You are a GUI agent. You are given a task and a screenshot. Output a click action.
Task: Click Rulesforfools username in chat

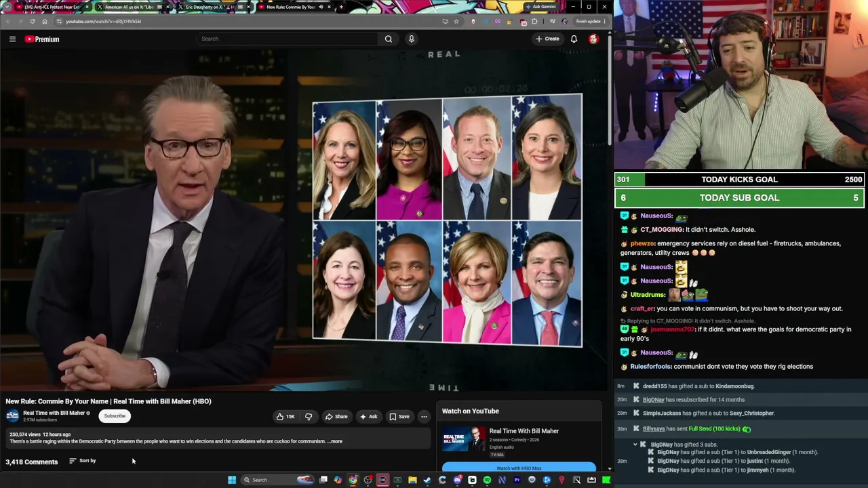tap(651, 367)
